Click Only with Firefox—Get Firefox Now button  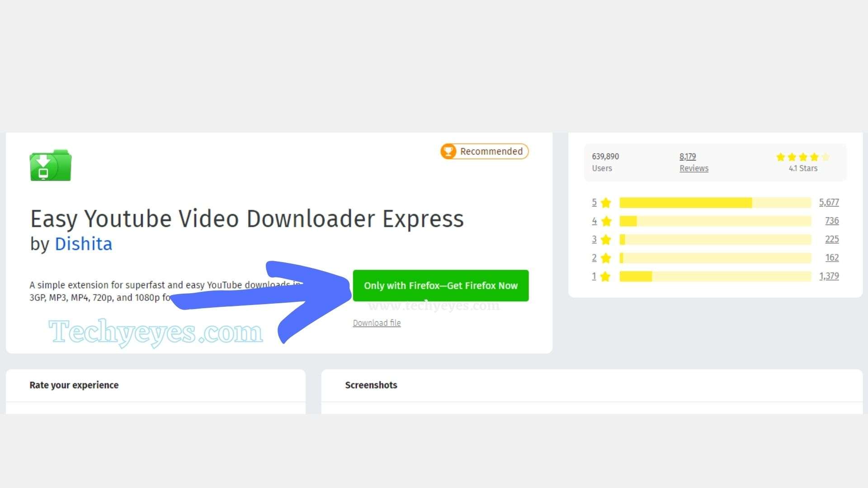[x=441, y=286]
